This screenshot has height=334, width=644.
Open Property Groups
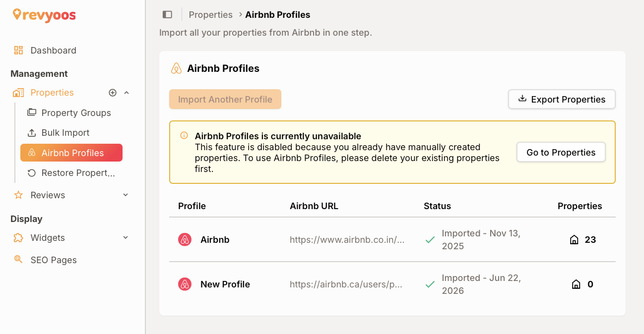point(76,112)
